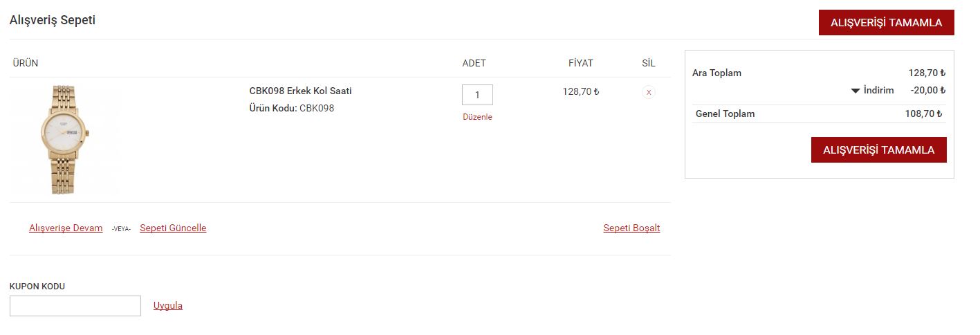
Task: Open the CBK098 Erkek Kol Saati link
Action: (300, 91)
